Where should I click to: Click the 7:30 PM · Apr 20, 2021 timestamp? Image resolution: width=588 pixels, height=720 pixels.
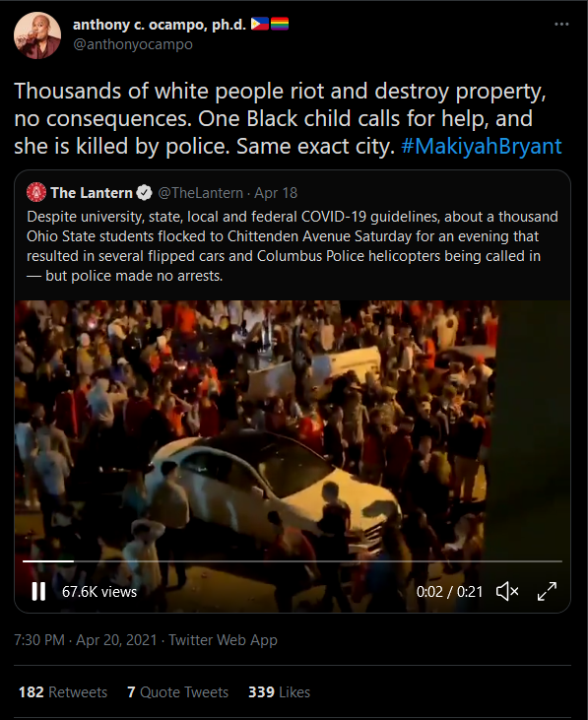coord(86,640)
